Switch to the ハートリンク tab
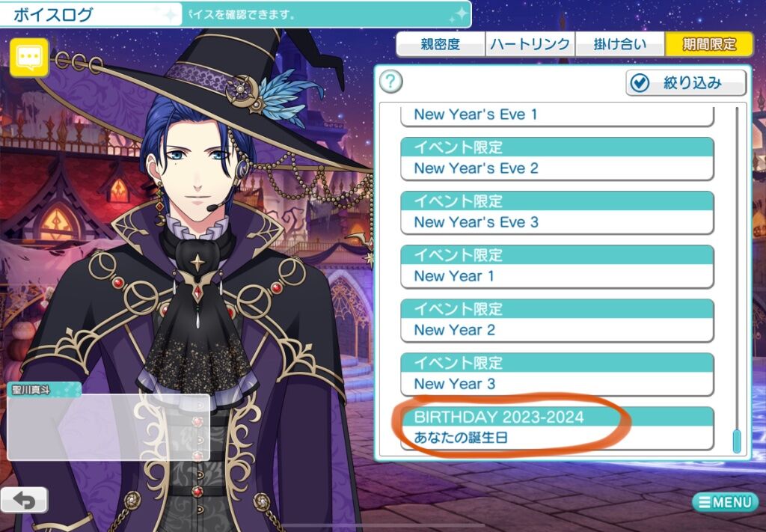 530,44
